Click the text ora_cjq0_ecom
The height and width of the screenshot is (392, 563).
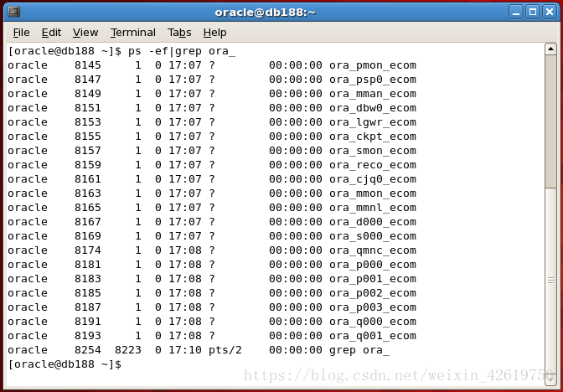tap(373, 179)
